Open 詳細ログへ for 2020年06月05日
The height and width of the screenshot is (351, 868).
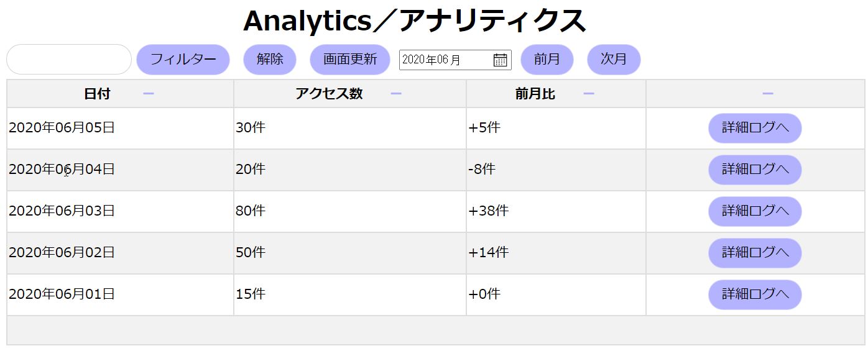pyautogui.click(x=755, y=128)
